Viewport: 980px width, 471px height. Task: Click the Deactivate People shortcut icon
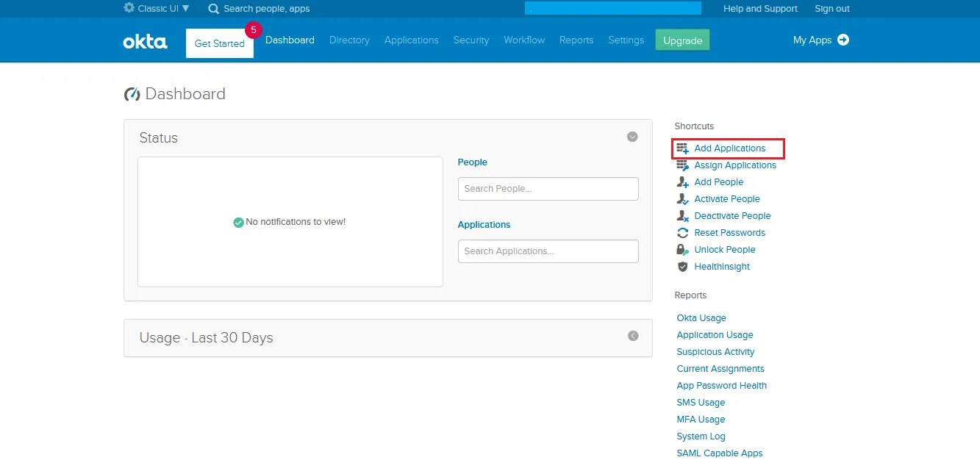coord(682,216)
